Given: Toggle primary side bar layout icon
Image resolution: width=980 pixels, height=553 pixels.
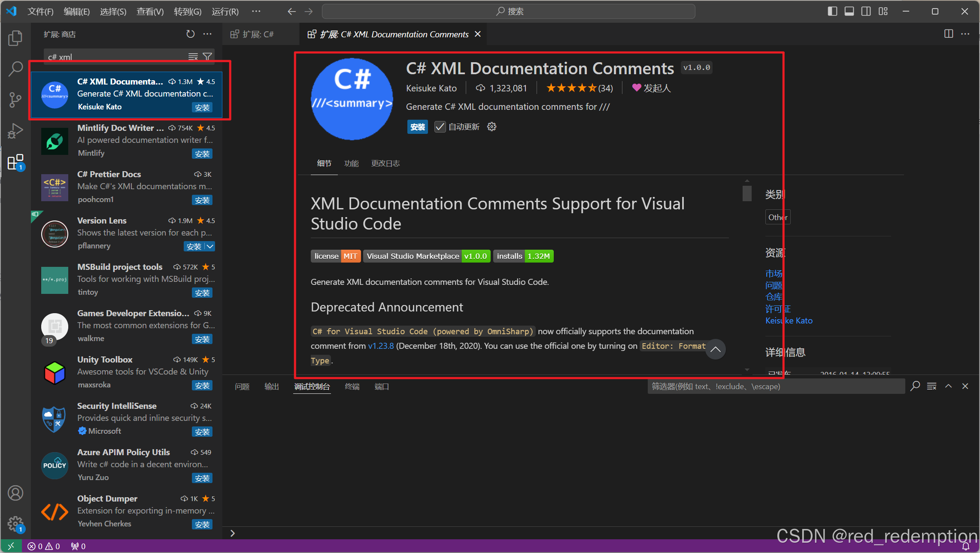Looking at the screenshot, I should [x=832, y=12].
